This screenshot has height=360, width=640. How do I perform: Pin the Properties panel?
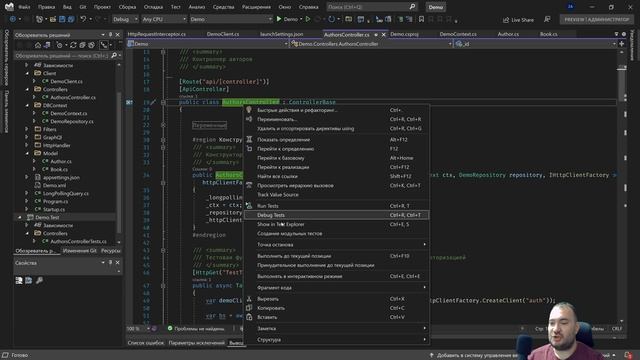click(x=110, y=262)
